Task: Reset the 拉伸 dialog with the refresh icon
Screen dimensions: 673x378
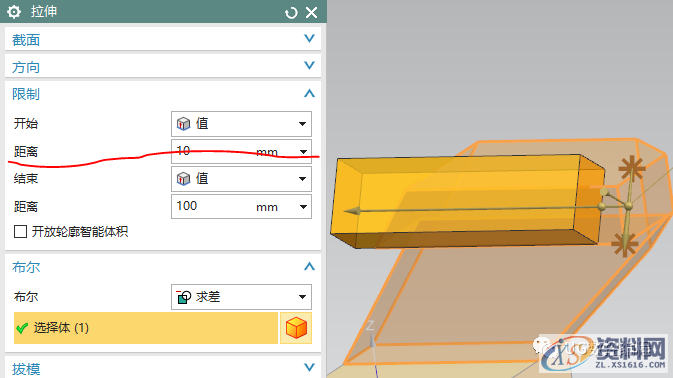Action: pyautogui.click(x=291, y=12)
